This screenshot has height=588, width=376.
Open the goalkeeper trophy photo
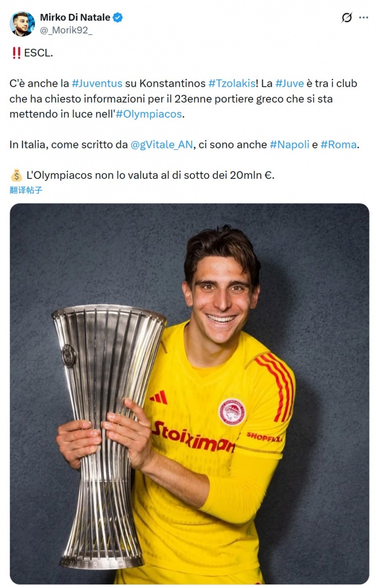pyautogui.click(x=190, y=394)
